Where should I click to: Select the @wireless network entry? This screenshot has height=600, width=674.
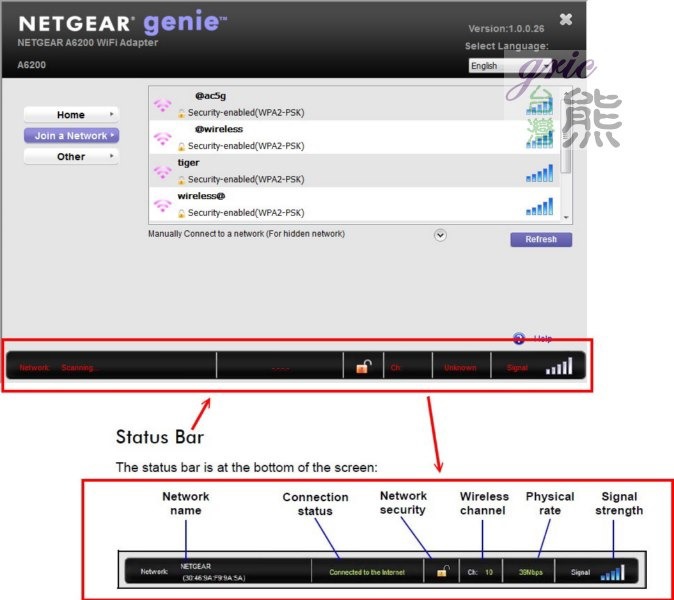click(x=354, y=137)
